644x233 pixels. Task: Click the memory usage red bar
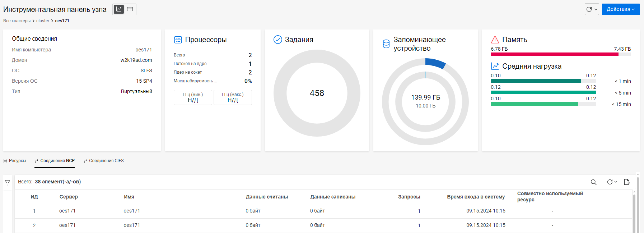554,55
